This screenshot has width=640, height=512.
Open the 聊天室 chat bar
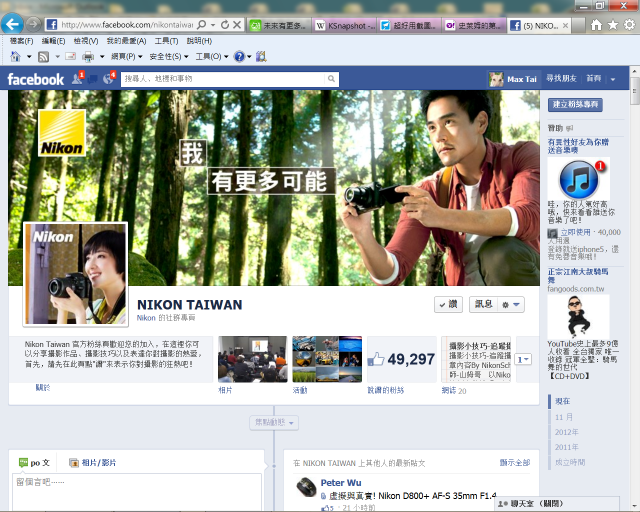click(x=557, y=503)
